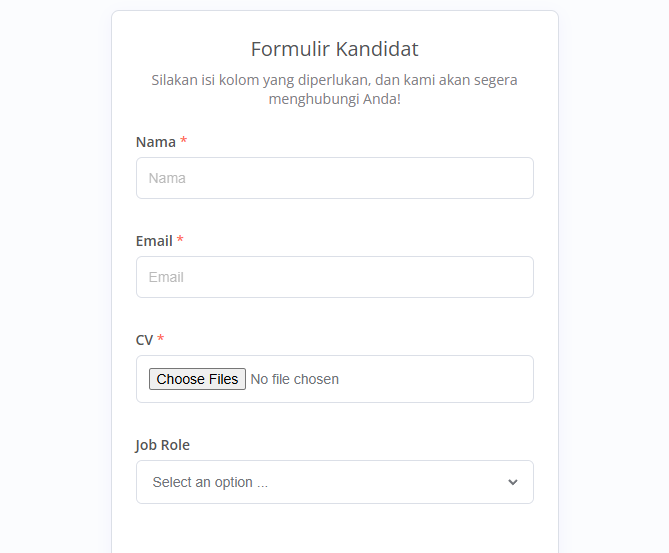The height and width of the screenshot is (553, 669).
Task: Click the red asterisk next to Nama
Action: (x=183, y=140)
